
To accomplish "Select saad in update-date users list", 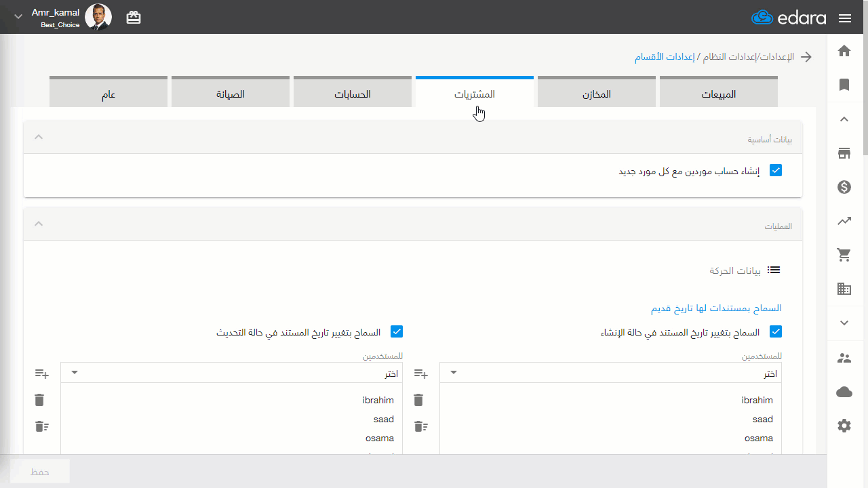I will 383,419.
